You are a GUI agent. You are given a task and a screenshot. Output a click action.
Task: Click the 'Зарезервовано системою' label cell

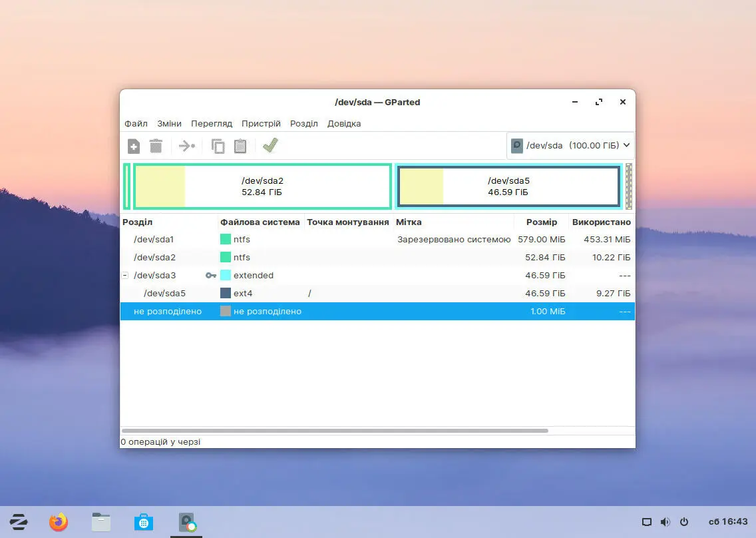454,239
